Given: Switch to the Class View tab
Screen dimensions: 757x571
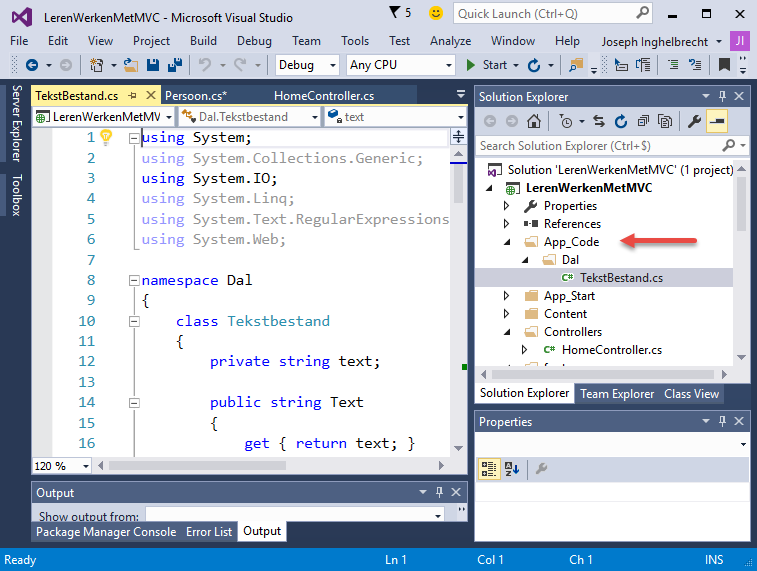Looking at the screenshot, I should pyautogui.click(x=691, y=394).
